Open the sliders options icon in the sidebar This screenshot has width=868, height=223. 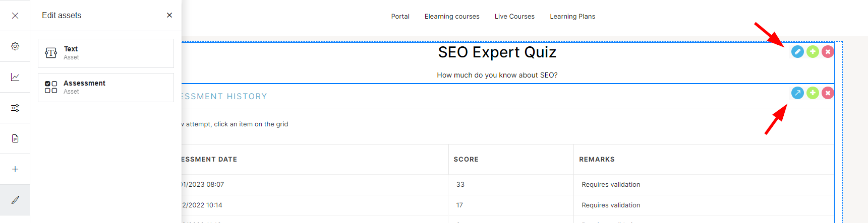coord(15,108)
